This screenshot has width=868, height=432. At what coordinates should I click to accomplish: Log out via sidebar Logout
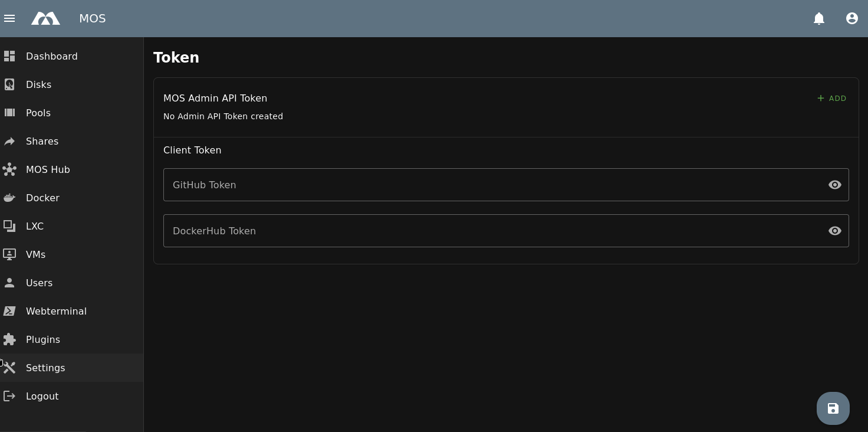[x=42, y=396]
